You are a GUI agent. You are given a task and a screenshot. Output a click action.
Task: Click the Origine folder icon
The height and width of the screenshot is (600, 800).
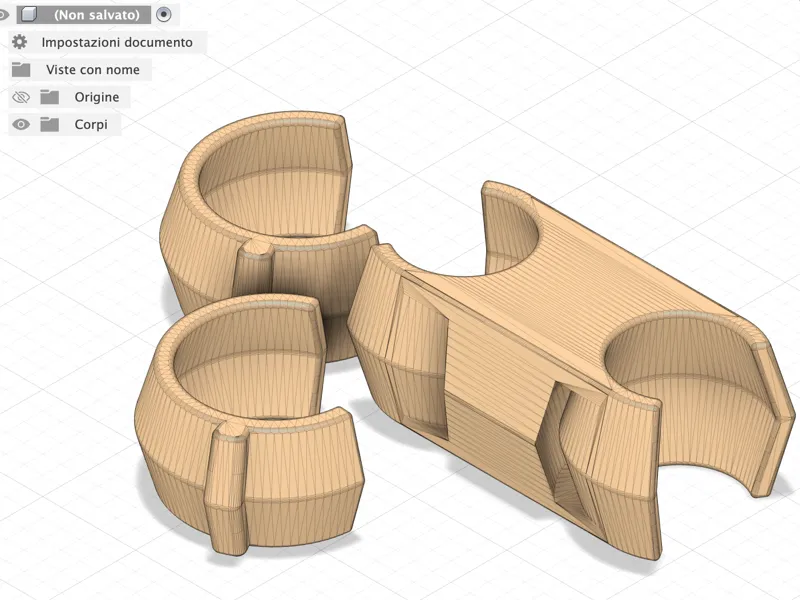pos(49,97)
